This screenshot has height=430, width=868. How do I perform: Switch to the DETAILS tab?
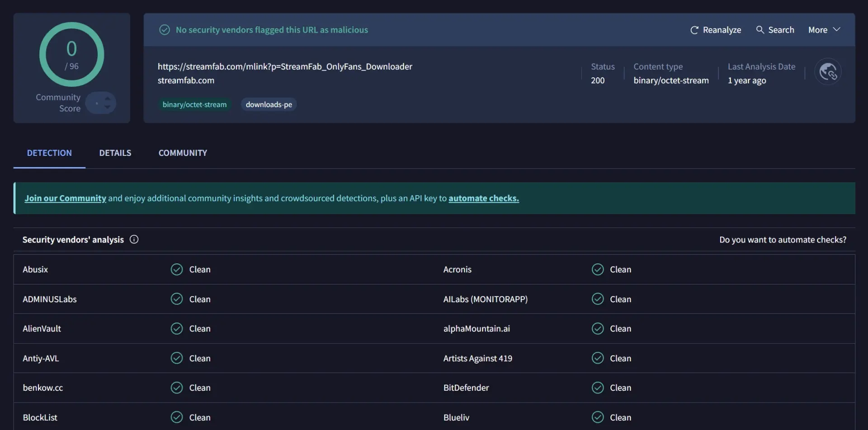click(x=115, y=153)
